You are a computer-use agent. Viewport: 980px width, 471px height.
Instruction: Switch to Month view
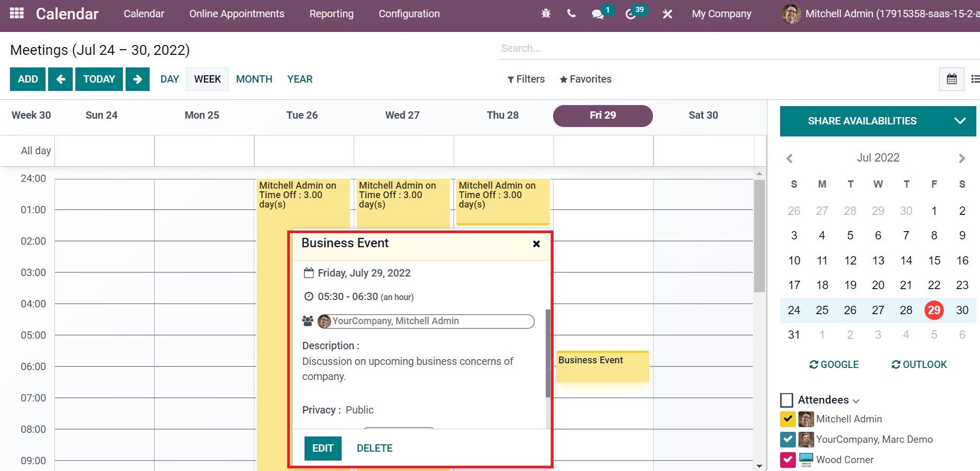[254, 79]
